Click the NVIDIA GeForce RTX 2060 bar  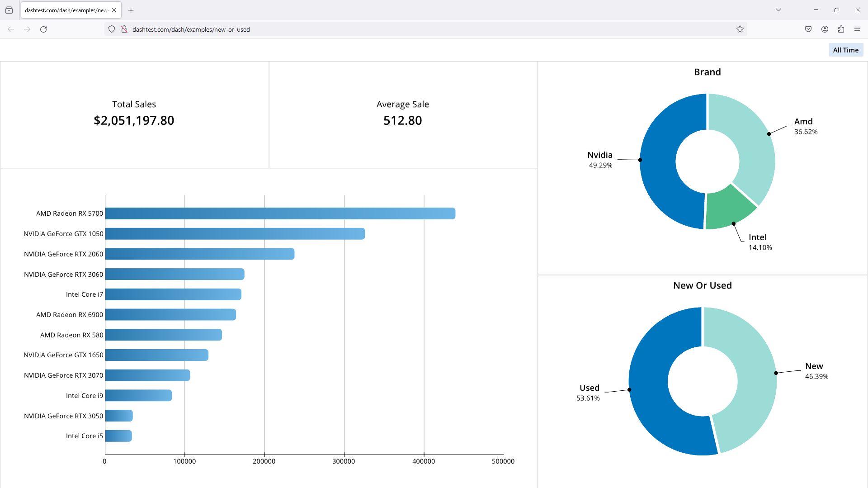click(200, 254)
